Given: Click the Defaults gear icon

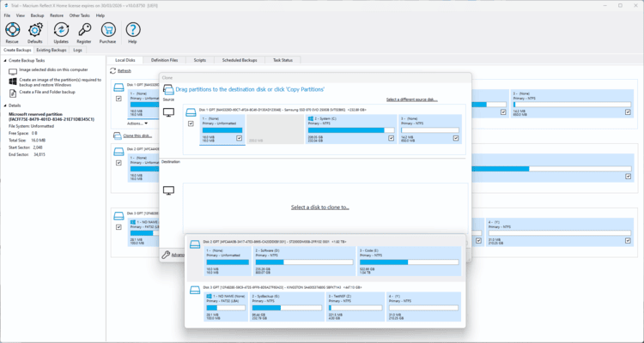Looking at the screenshot, I should coord(35,31).
